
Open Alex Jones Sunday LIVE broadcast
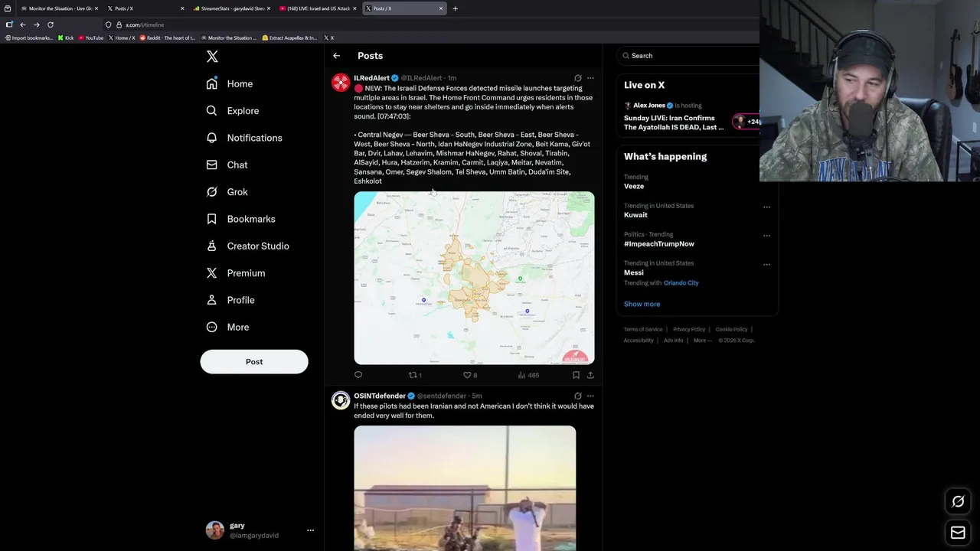(x=674, y=122)
